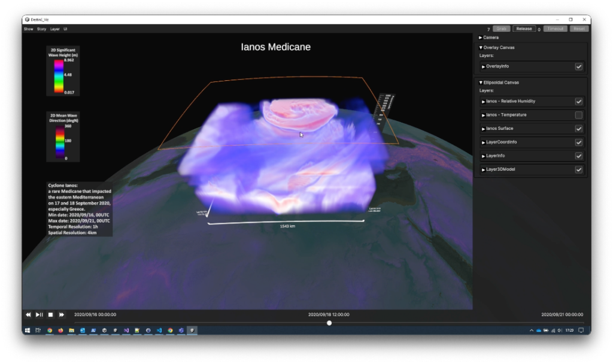Screen dimensions: 613x364
Task: Uncheck the Ianos - Relative Humidity layer
Action: 578,101
